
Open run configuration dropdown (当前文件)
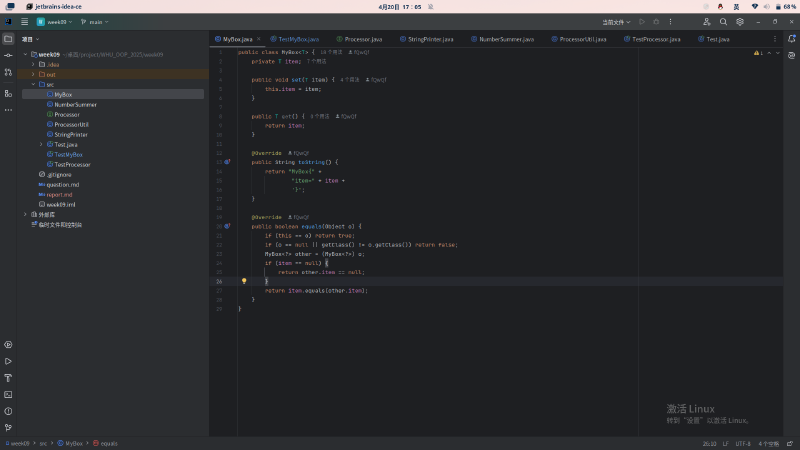click(x=616, y=22)
